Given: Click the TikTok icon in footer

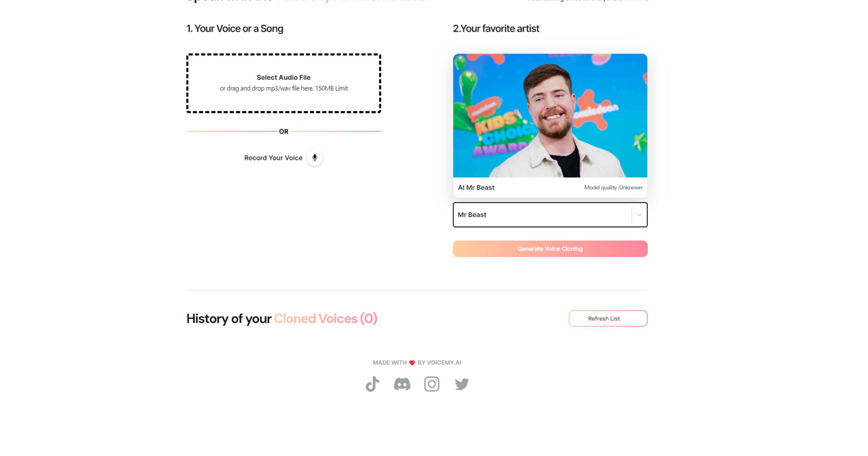Looking at the screenshot, I should coord(372,384).
